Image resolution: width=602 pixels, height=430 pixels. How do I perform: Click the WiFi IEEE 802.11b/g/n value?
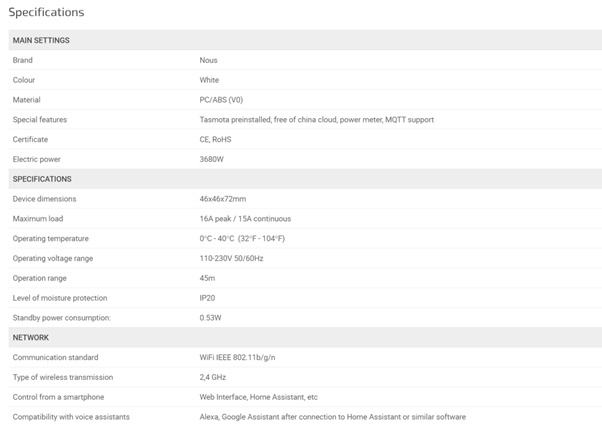[x=239, y=357]
